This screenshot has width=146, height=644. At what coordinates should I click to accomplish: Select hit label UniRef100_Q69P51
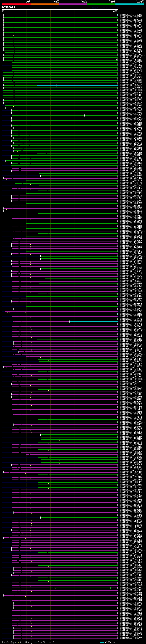(x=131, y=286)
